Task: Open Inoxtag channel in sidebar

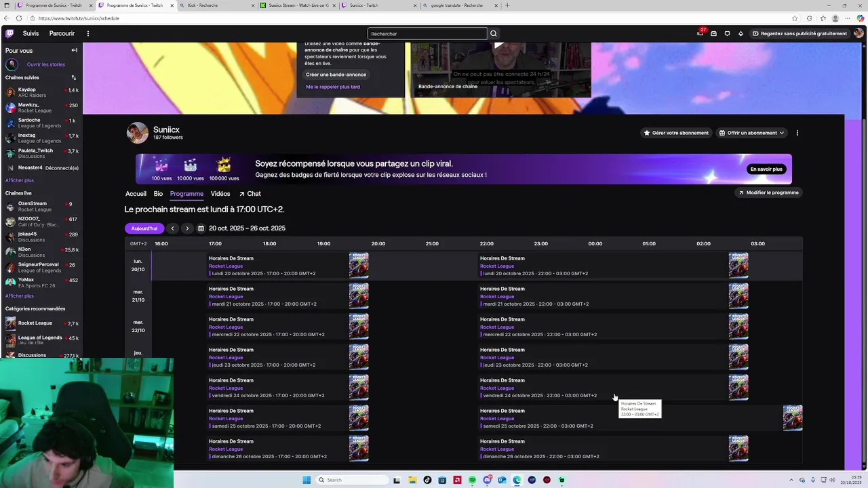Action: point(41,138)
